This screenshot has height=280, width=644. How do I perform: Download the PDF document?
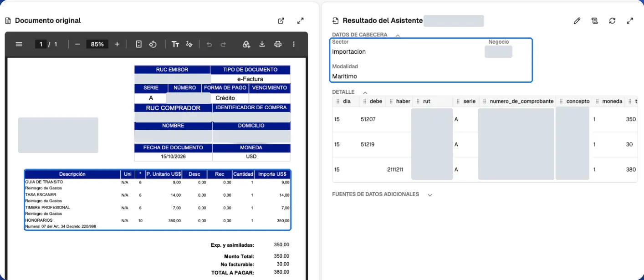[x=262, y=44]
